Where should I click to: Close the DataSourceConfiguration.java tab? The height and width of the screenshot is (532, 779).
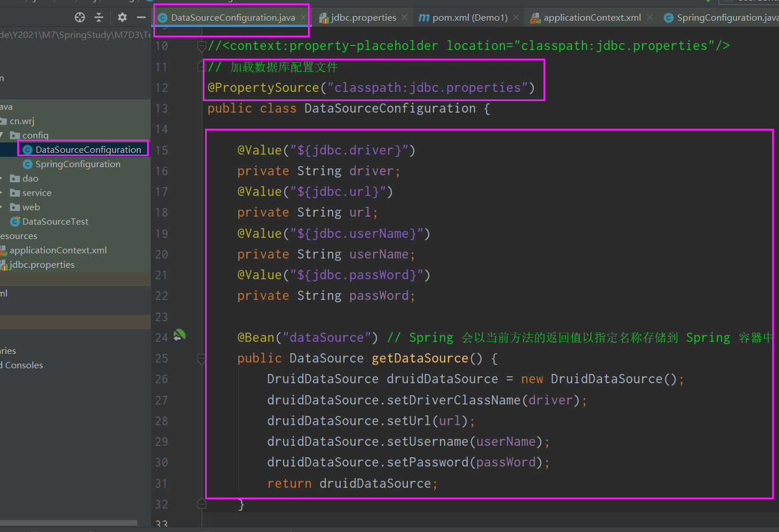pyautogui.click(x=303, y=17)
